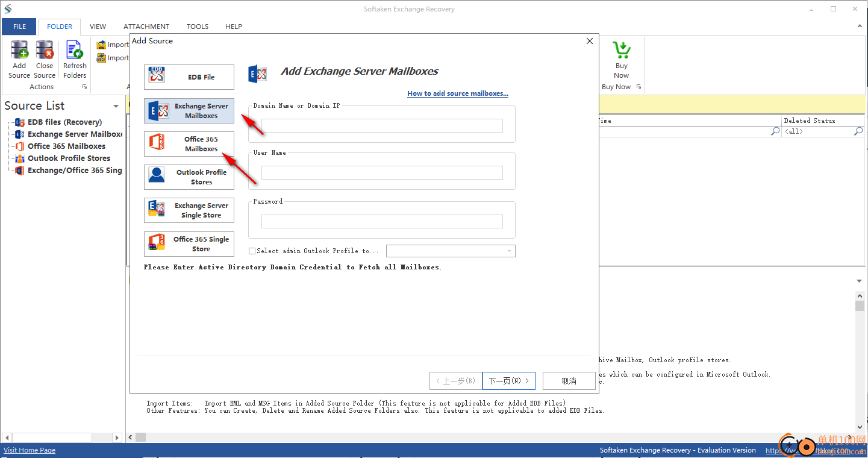
Task: Click the 上一步(B) back button
Action: [456, 381]
